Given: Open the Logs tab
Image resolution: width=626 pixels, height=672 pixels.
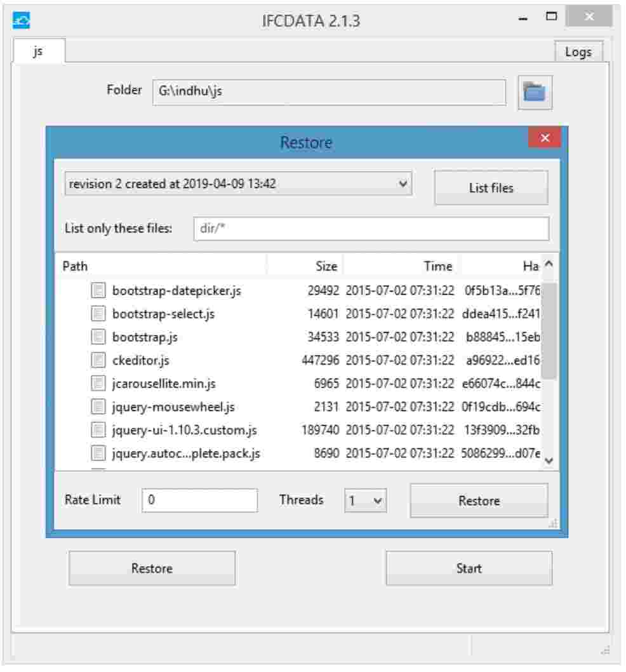Looking at the screenshot, I should [x=578, y=52].
